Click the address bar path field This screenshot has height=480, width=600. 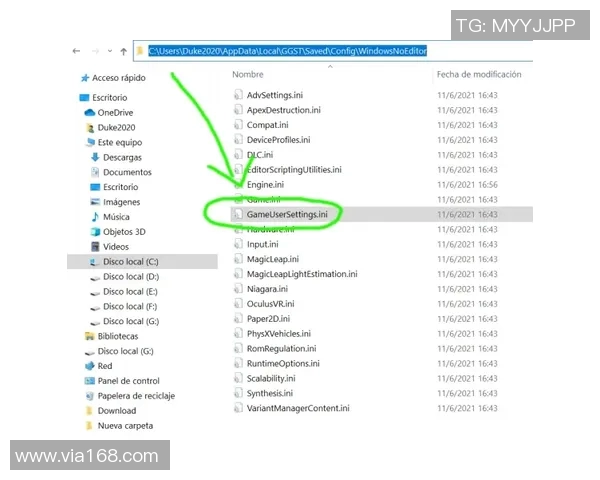pos(333,51)
